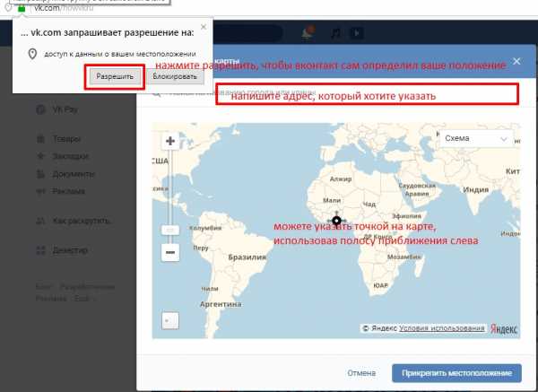Image resolution: width=538 pixels, height=392 pixels.
Task: Click the Реклама megaphone icon
Action: tap(40, 191)
